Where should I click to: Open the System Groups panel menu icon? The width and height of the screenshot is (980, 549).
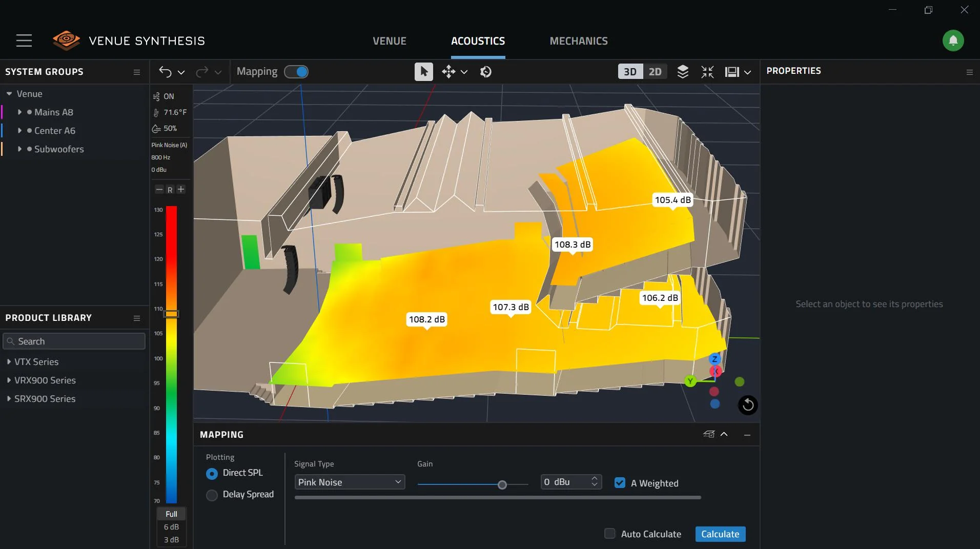coord(136,72)
